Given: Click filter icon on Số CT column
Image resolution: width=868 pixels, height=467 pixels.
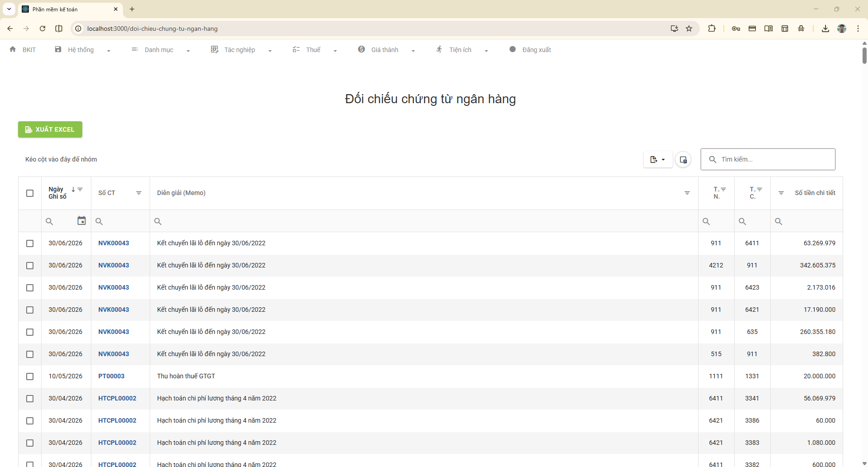Looking at the screenshot, I should pos(139,193).
